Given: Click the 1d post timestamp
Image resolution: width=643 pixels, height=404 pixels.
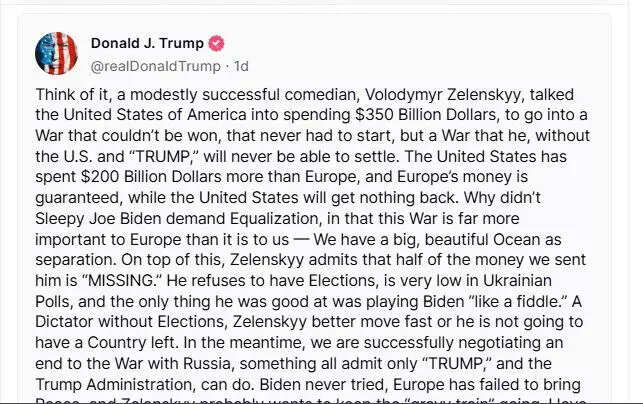Looking at the screenshot, I should pyautogui.click(x=241, y=65).
